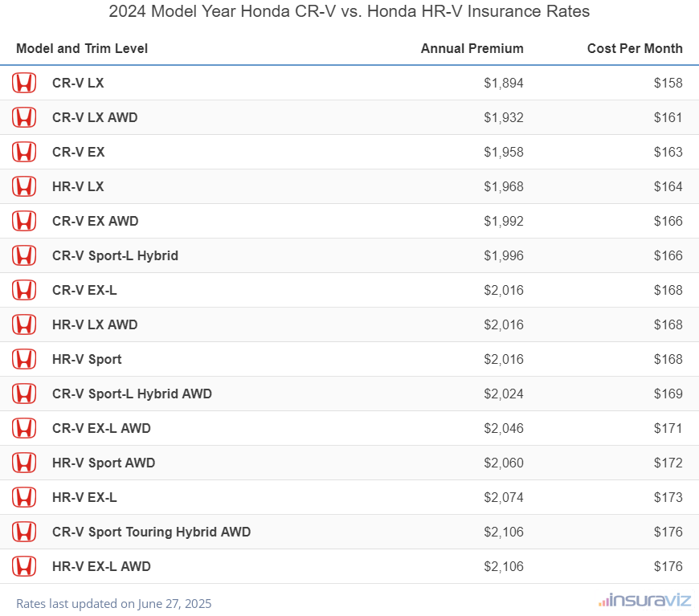Image resolution: width=699 pixels, height=616 pixels.
Task: Click the $1,958 annual premium value
Action: pos(504,153)
